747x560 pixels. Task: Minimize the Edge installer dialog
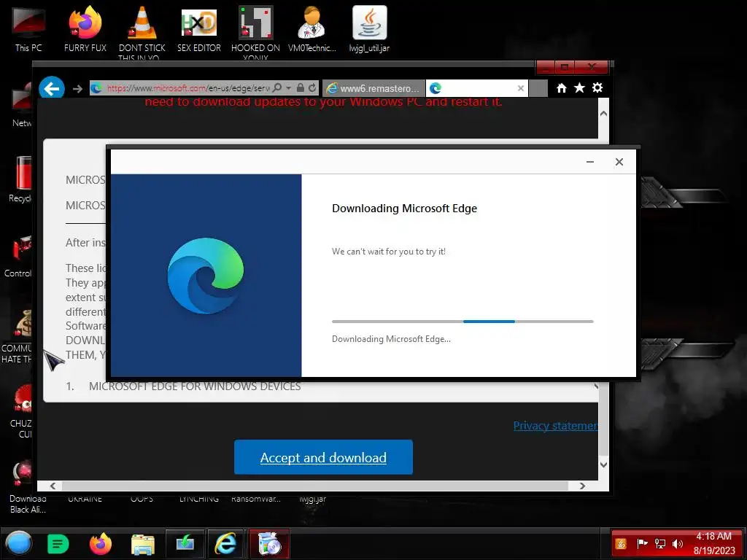(589, 162)
